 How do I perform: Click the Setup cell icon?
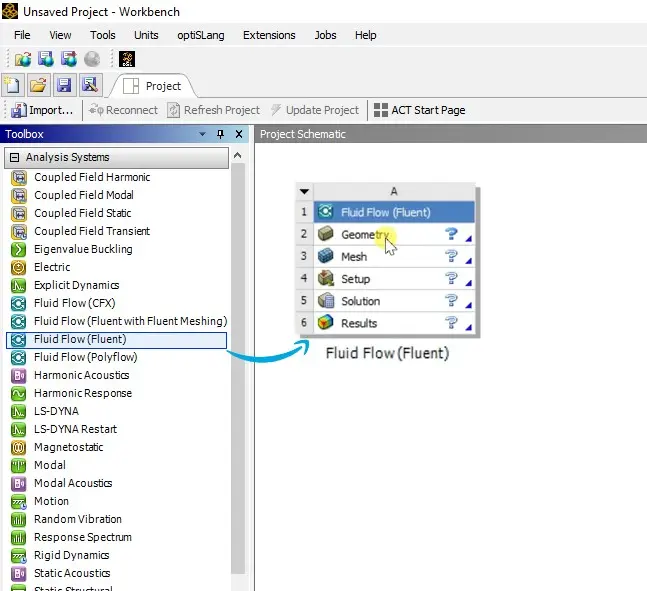click(326, 279)
